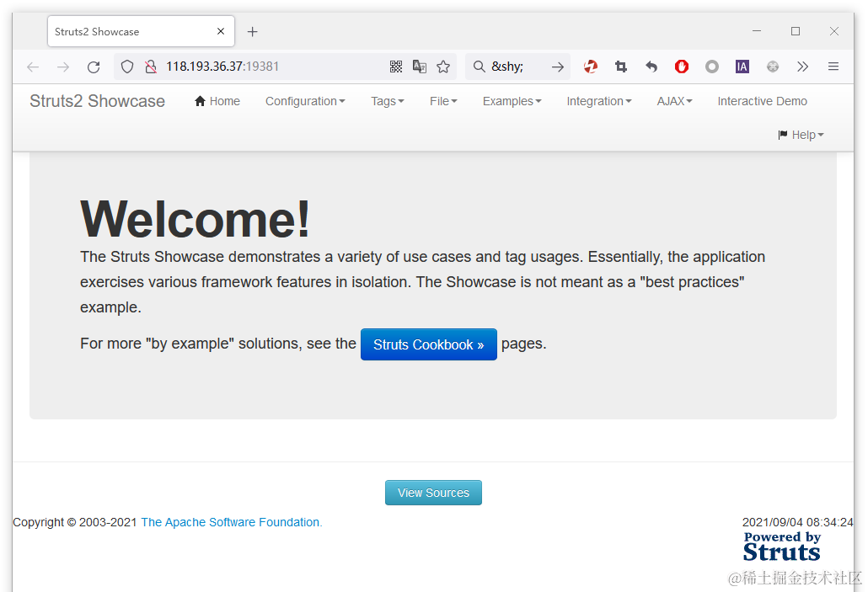Expand the Tags dropdown menu

click(388, 101)
